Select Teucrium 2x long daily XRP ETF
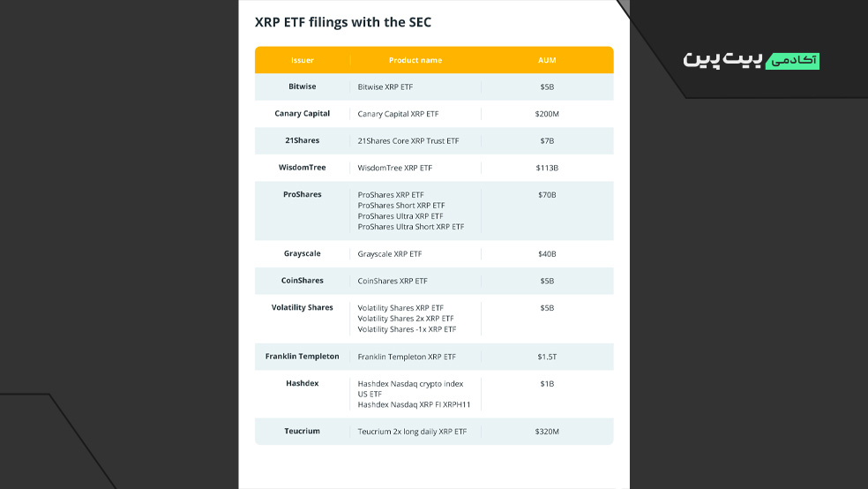868x489 pixels. coord(412,431)
